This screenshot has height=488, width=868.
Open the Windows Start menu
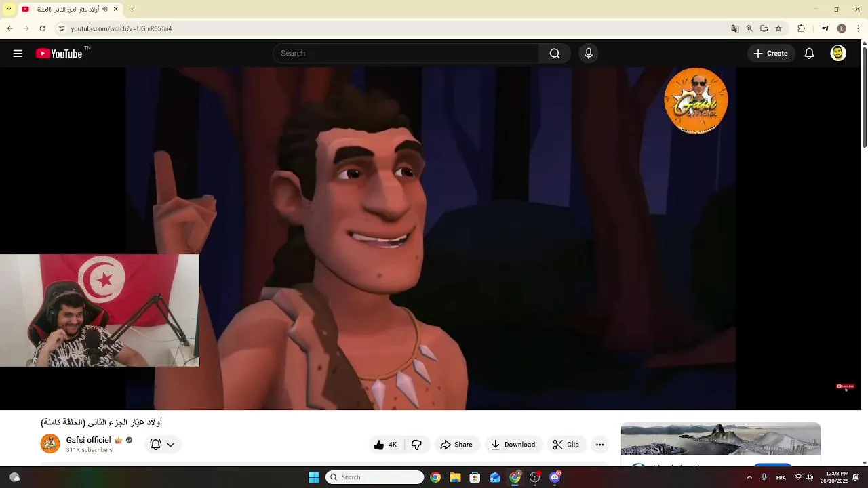pyautogui.click(x=314, y=477)
